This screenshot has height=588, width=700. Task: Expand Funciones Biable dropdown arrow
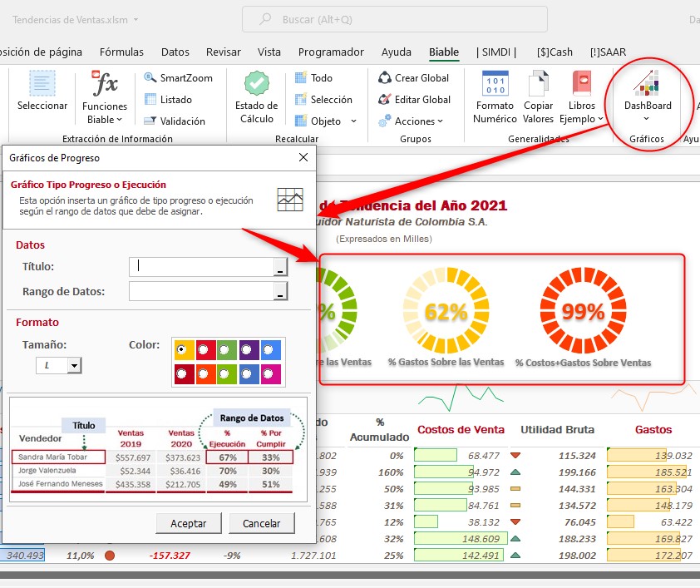[119, 120]
